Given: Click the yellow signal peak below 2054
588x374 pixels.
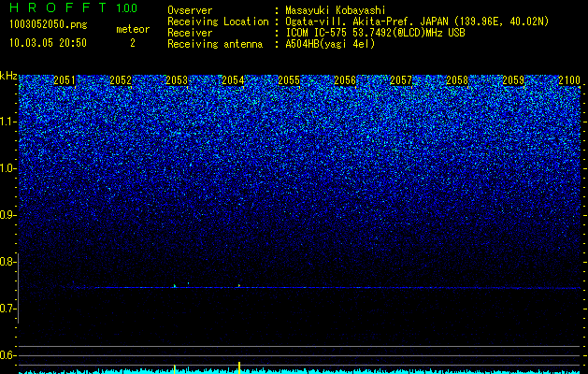Looking at the screenshot, I should [x=239, y=367].
